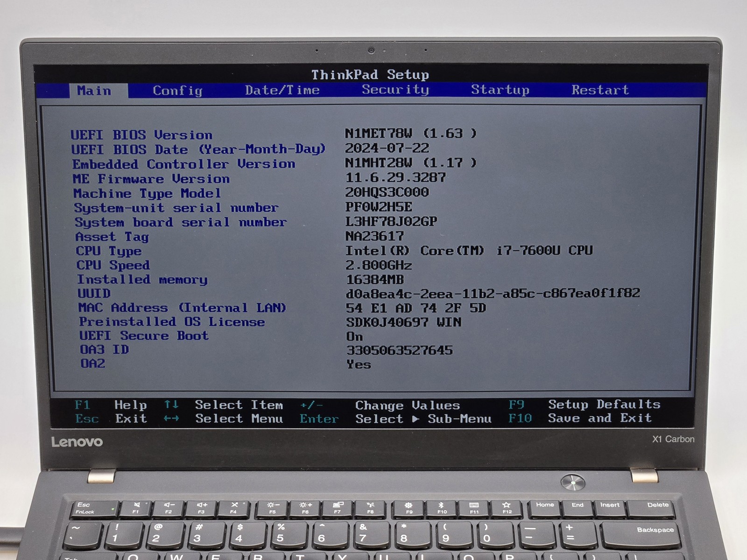Select BIOS date value 2024-07-22
The width and height of the screenshot is (747, 560).
(x=387, y=148)
